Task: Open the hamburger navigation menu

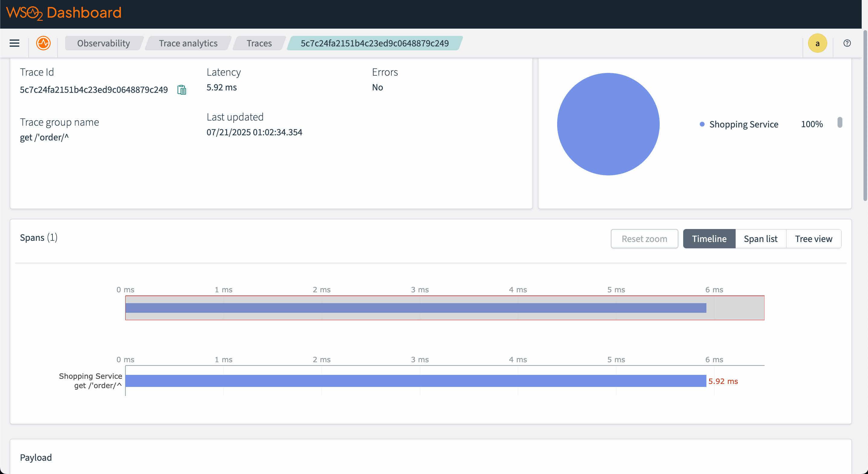Action: coord(14,43)
